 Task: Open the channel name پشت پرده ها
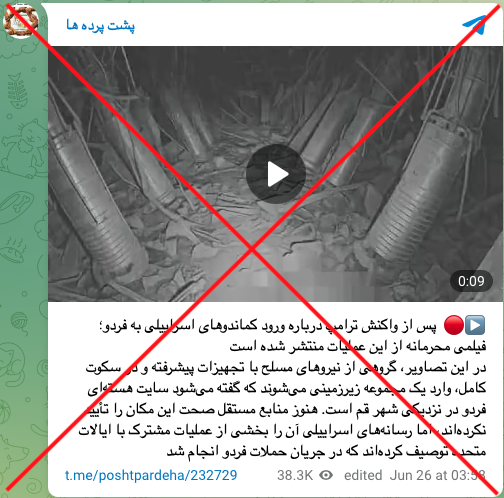tap(100, 26)
